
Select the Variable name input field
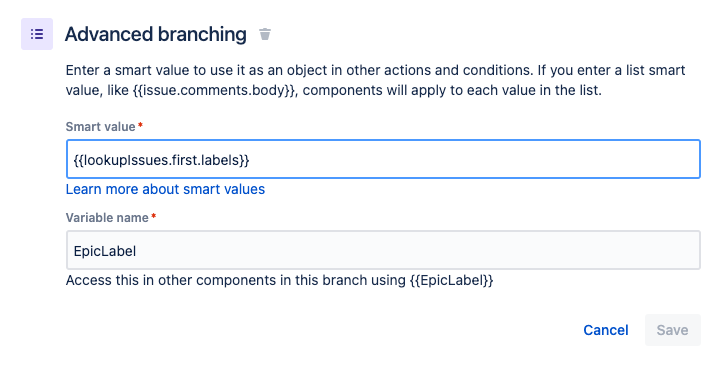coord(383,250)
